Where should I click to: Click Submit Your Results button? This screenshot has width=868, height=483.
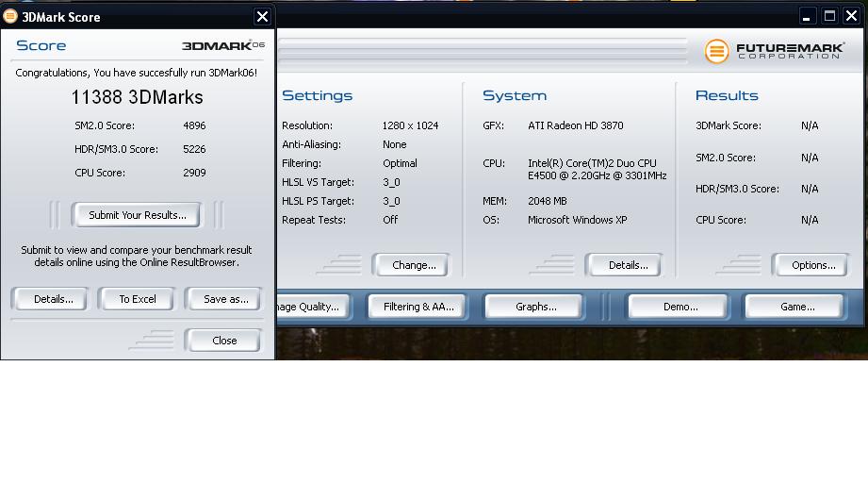point(138,215)
